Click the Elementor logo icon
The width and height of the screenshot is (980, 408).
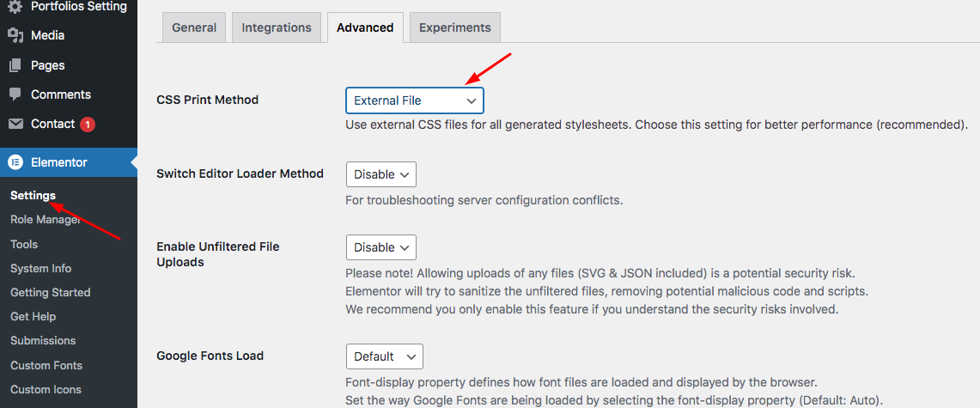tap(15, 162)
